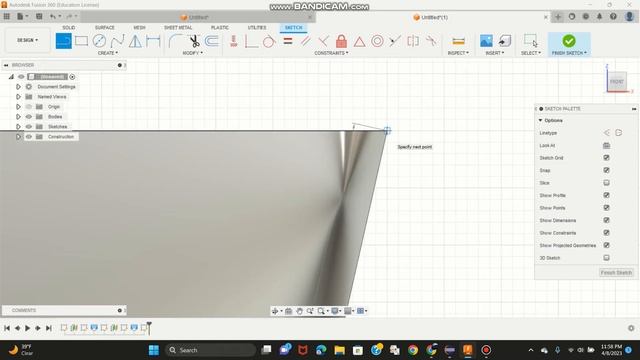Open the CONSTRAINTS dropdown menu
The image size is (640, 360).
point(331,53)
